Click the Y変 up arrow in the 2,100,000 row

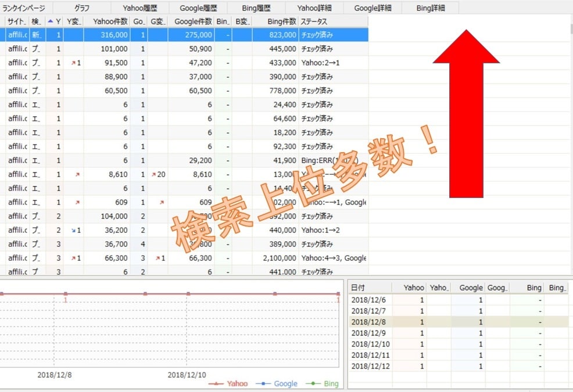(x=73, y=258)
